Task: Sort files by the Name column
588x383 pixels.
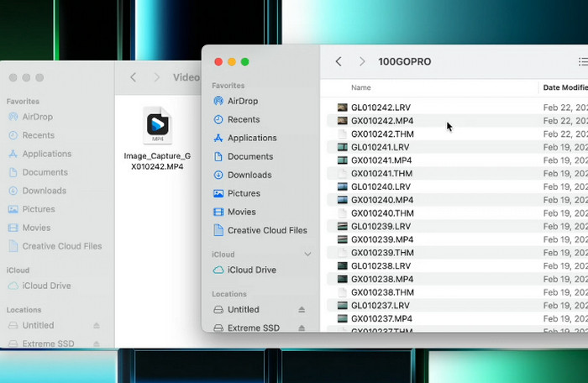Action: click(x=360, y=87)
